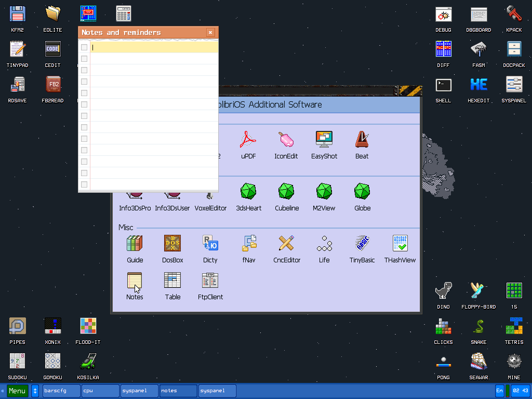Viewport: 532px width, 399px height.
Task: Open KFM2 file manager on desktop
Action: (x=17, y=14)
